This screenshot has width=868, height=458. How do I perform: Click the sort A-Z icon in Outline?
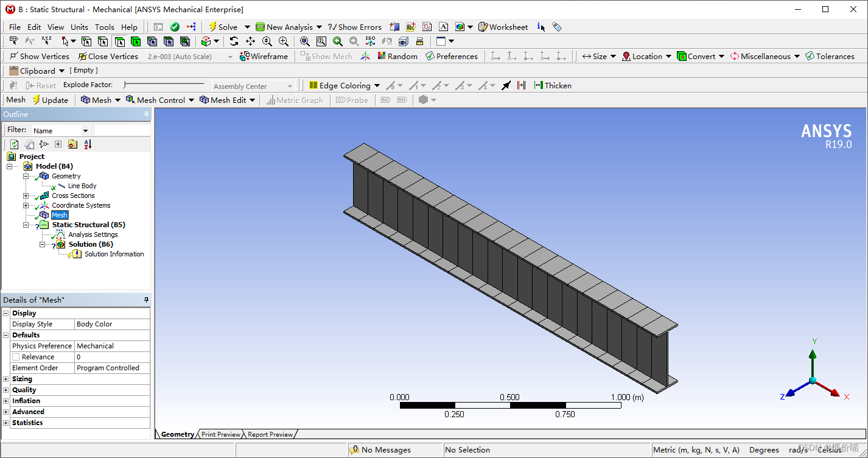[88, 144]
